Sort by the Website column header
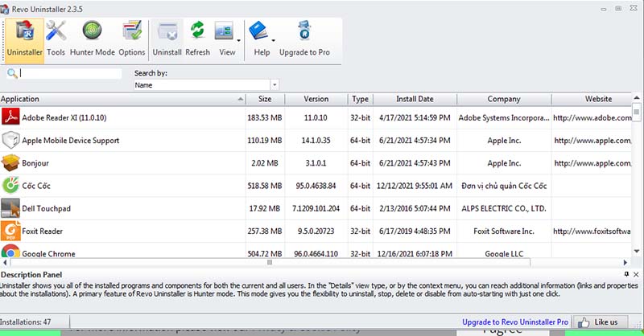 592,99
